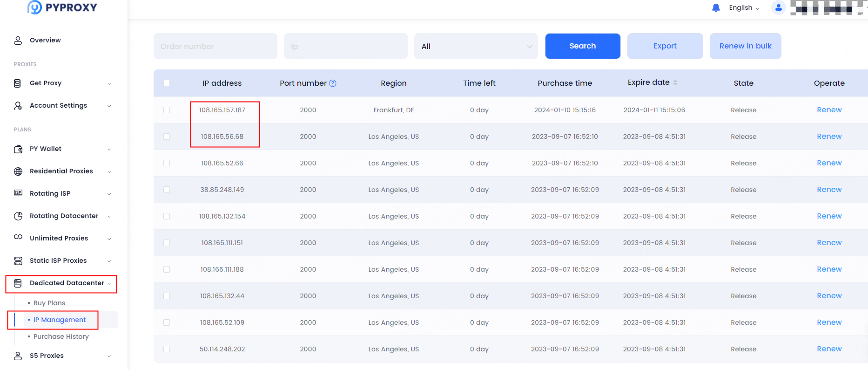Click the Port number help question icon

point(333,83)
